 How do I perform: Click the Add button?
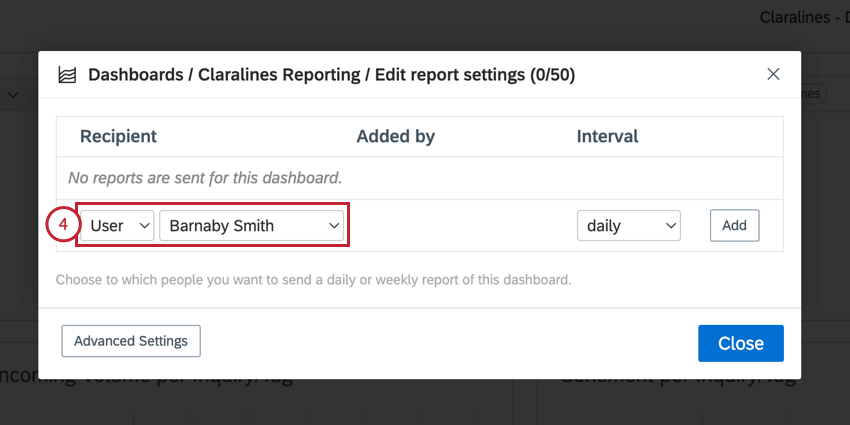(735, 226)
